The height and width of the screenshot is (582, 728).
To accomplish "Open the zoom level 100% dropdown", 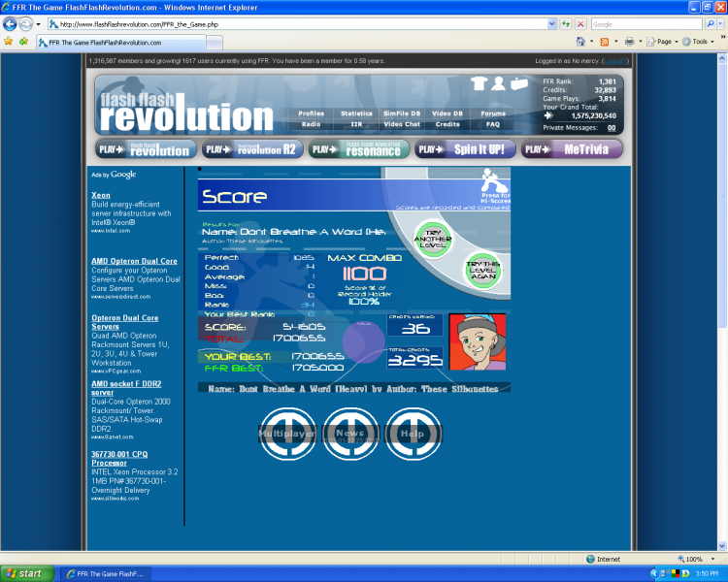I will click(712, 559).
